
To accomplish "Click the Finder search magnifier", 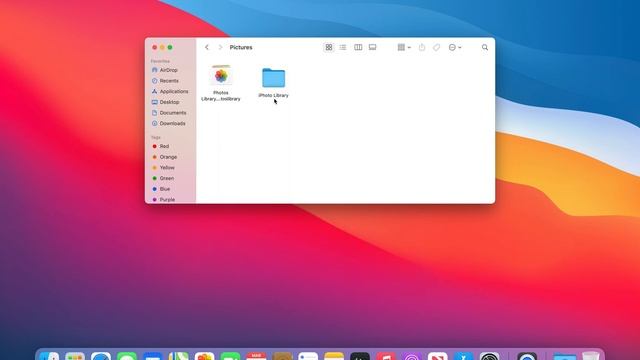I will (485, 47).
